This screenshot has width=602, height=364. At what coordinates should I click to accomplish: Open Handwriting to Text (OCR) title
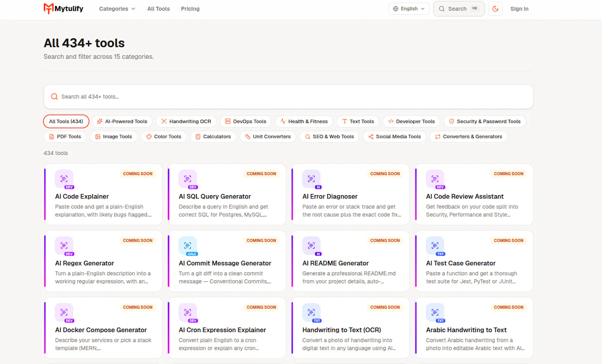[x=342, y=330]
